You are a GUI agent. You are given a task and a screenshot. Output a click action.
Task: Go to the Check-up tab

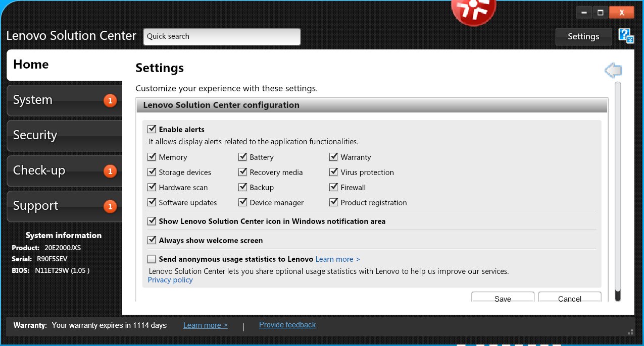(65, 171)
